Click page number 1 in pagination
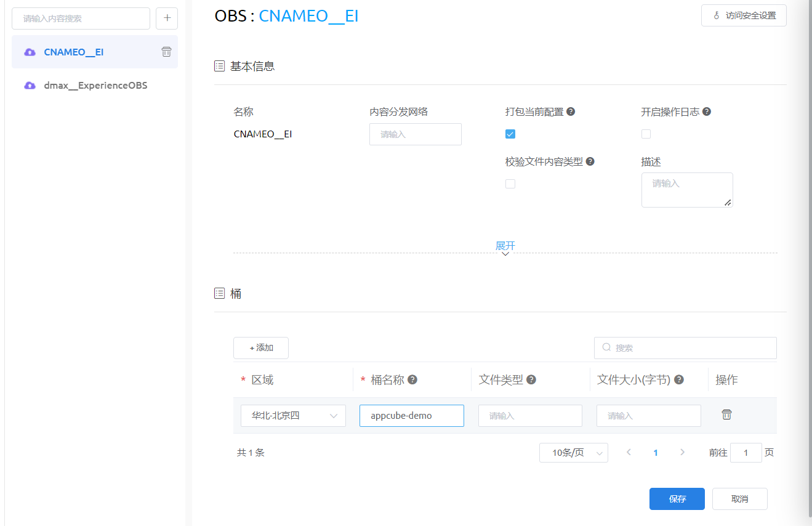 pos(656,453)
